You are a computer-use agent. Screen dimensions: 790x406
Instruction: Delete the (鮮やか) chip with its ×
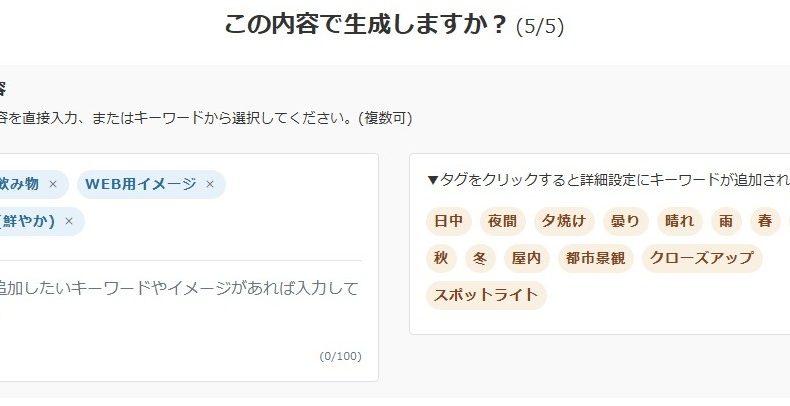(69, 221)
